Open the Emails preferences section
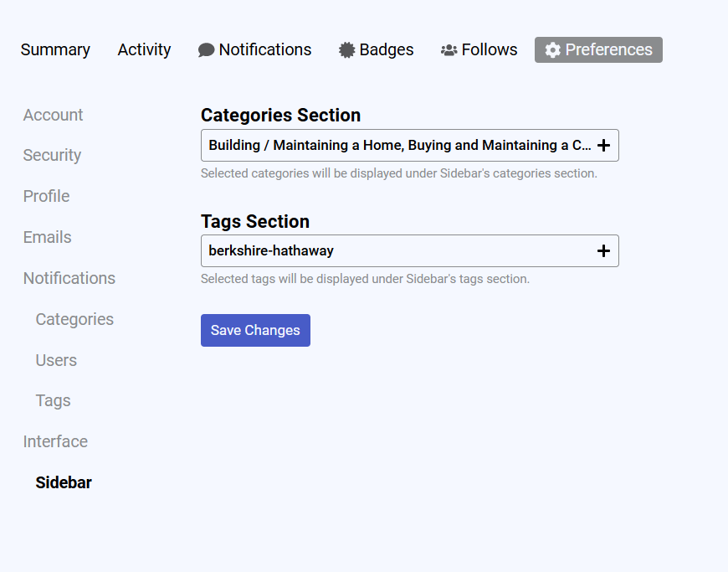728x572 pixels. (47, 237)
